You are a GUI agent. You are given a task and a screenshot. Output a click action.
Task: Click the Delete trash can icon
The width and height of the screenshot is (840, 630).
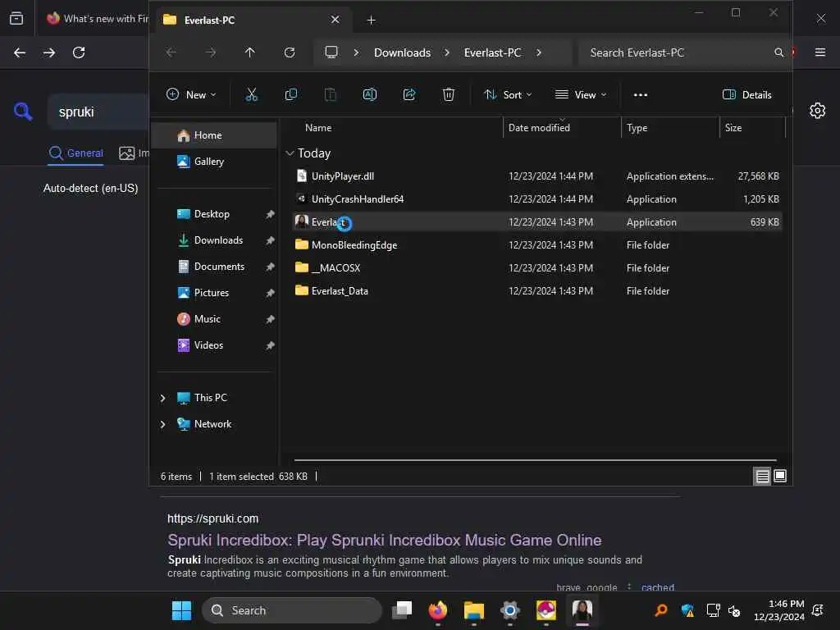click(x=449, y=95)
